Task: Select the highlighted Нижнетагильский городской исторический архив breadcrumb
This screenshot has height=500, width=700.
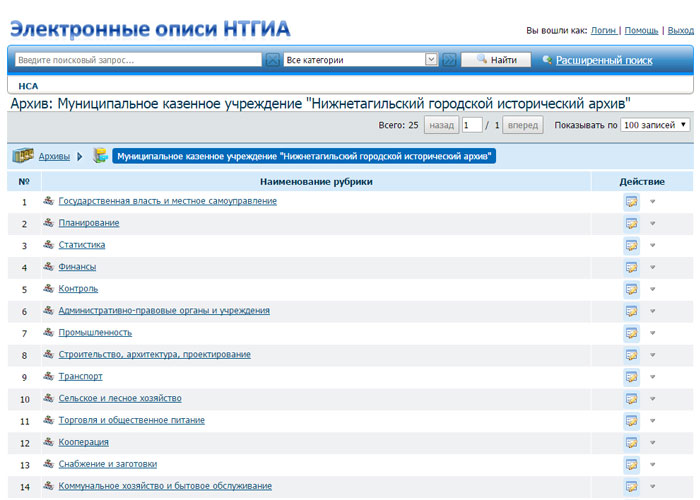Action: coord(304,156)
